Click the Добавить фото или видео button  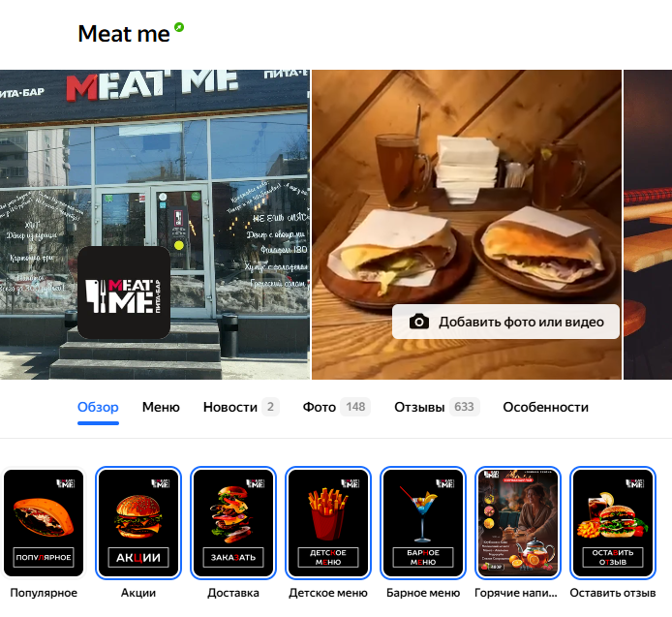tap(505, 322)
